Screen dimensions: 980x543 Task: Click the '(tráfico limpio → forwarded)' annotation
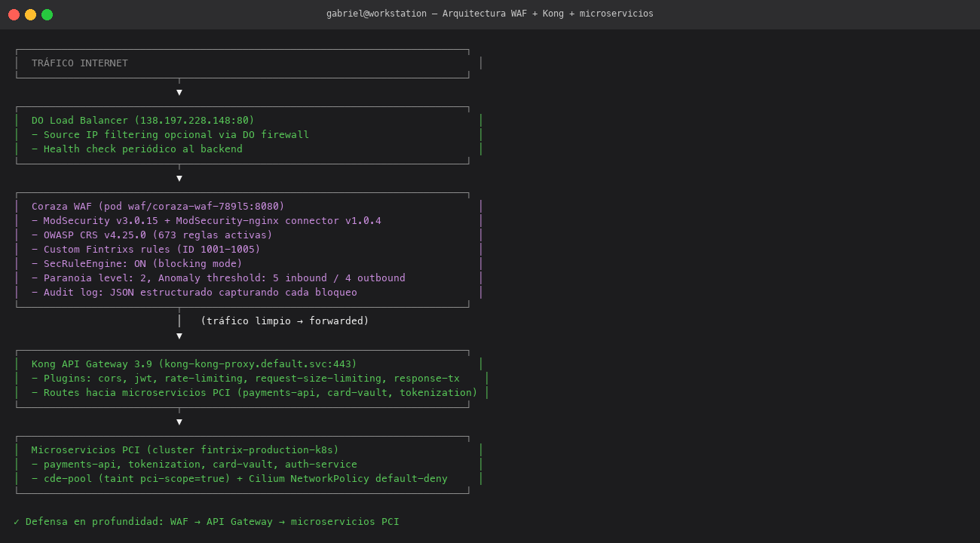(x=285, y=321)
